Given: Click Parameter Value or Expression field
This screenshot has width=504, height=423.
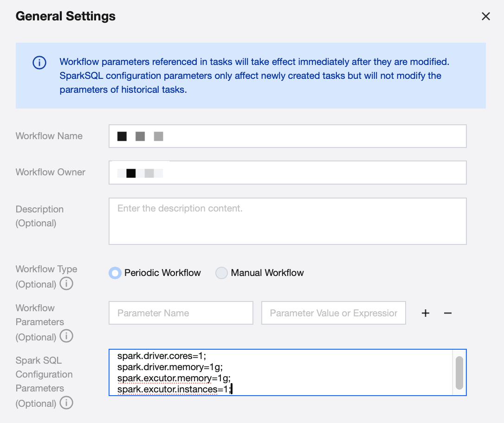Looking at the screenshot, I should 333,313.
